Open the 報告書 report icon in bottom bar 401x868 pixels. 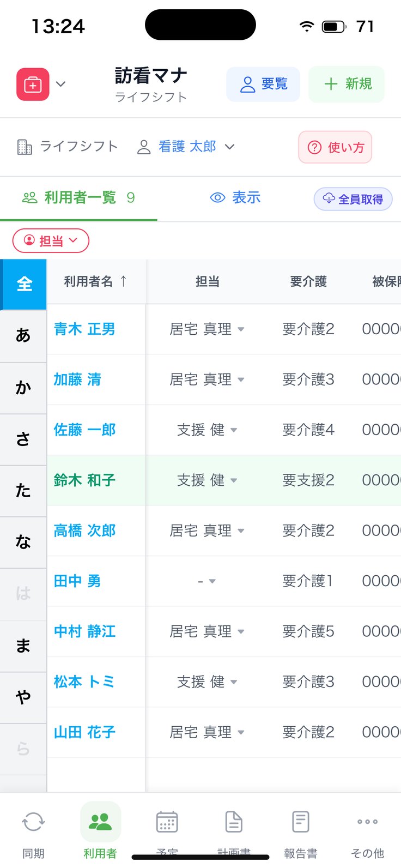tap(301, 822)
